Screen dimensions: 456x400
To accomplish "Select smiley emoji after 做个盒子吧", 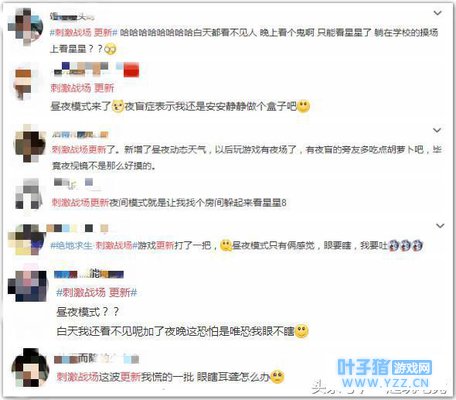I will (x=303, y=106).
